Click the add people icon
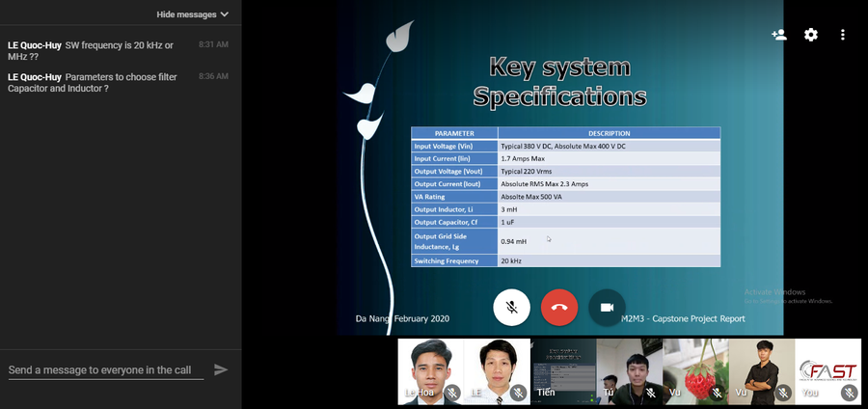868x409 pixels. tap(779, 35)
